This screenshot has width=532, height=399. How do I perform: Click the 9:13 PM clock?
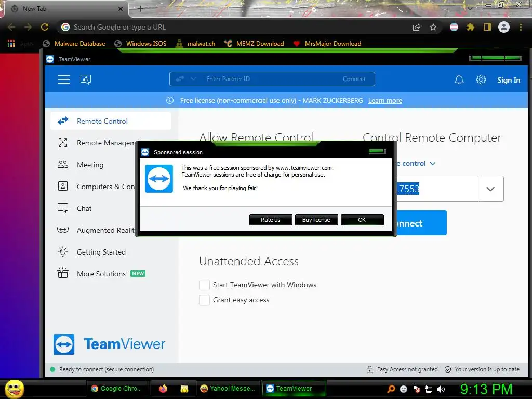486,389
